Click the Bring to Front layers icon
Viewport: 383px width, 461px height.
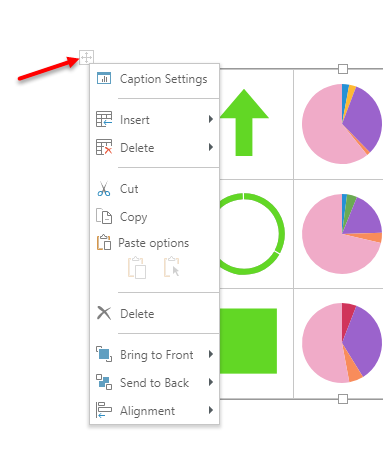[x=104, y=354]
